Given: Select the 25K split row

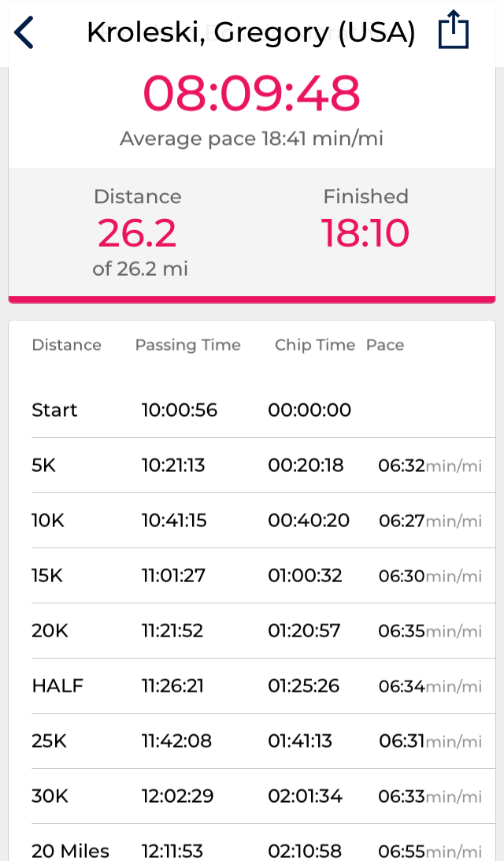Looking at the screenshot, I should [252, 741].
